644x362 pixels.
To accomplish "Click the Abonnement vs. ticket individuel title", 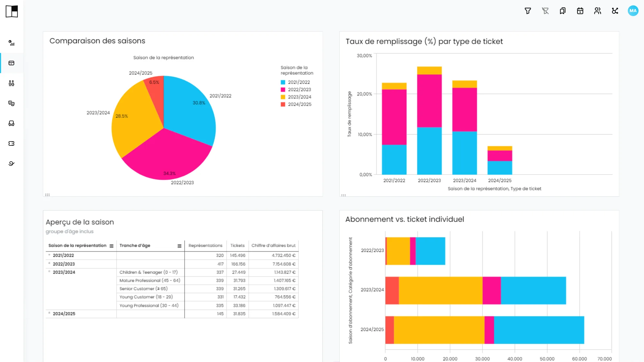I will (405, 219).
